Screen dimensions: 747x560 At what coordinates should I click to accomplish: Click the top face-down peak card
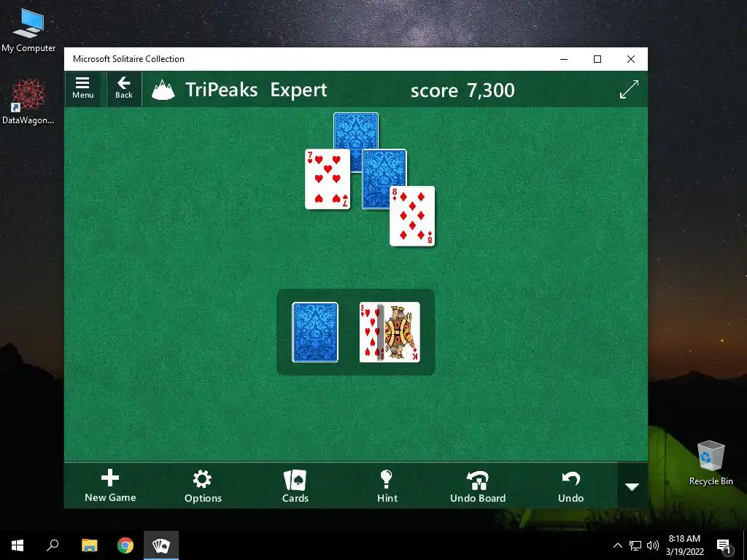(356, 131)
